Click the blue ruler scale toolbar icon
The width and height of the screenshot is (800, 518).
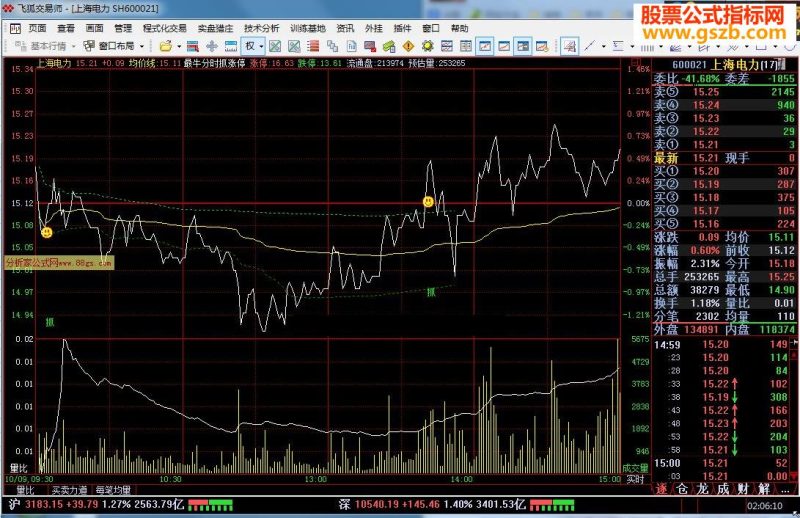pos(231,46)
